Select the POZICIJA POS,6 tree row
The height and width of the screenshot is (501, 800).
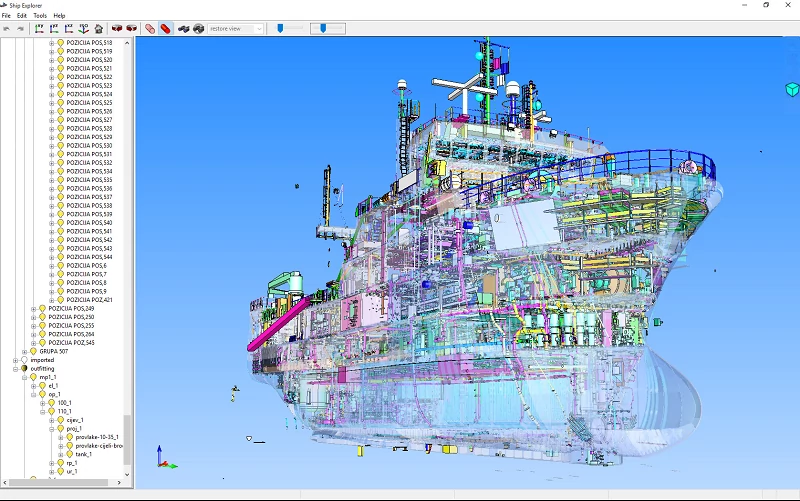(86, 265)
